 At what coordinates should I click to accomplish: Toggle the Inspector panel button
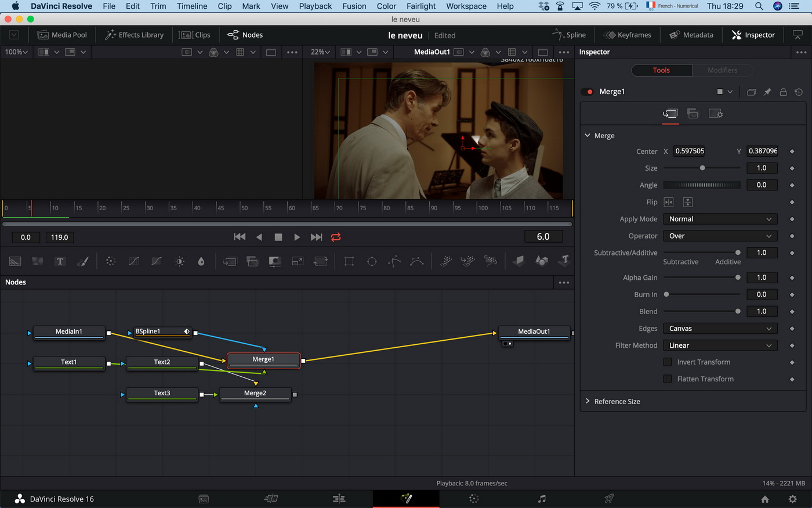[753, 35]
